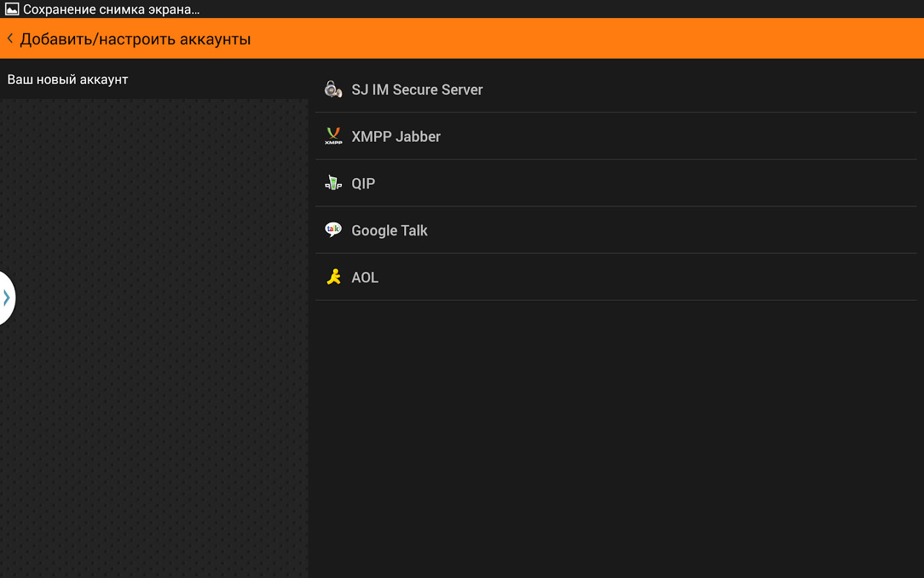Select the AOL account option
924x578 pixels.
616,277
